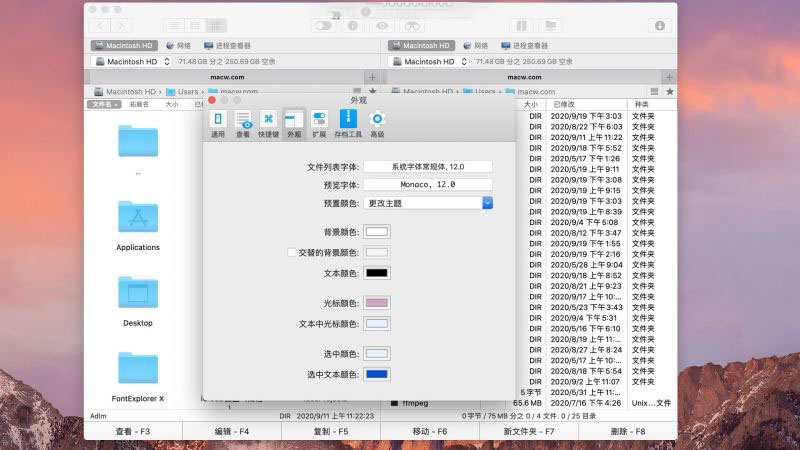Sort left panel by 拓展名 column
The image size is (800, 450).
[139, 104]
